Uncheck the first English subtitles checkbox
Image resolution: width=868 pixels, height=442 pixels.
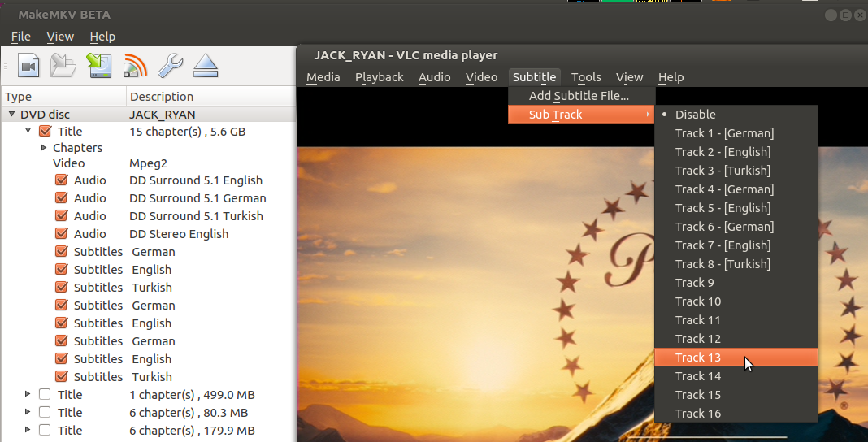[x=62, y=270]
